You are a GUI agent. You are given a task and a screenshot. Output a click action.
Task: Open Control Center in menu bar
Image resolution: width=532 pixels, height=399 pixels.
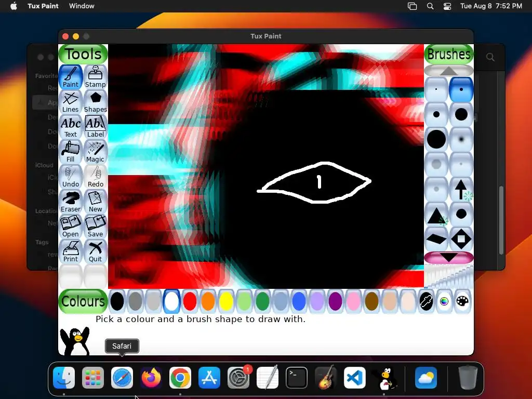tap(447, 6)
